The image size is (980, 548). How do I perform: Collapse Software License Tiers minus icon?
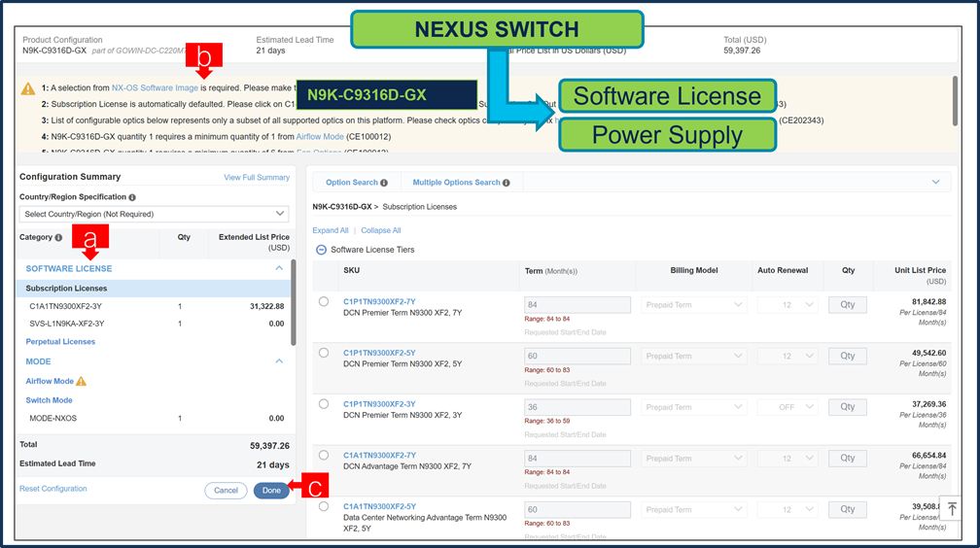[321, 250]
